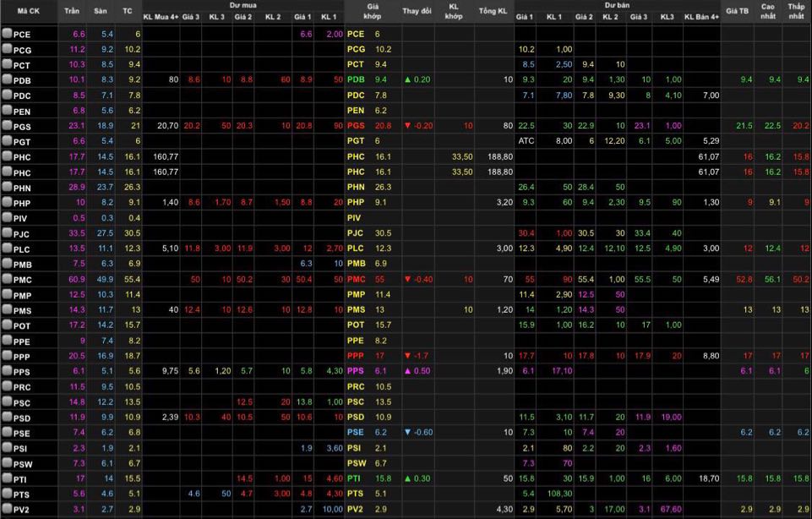Screen dimensions: 812x519
Task: Click the blue down arrow in PSE row
Action: (406, 432)
